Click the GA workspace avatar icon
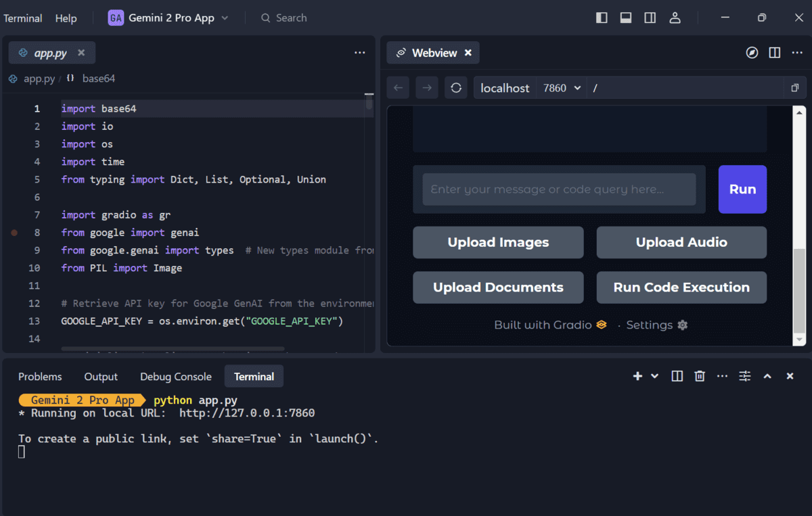 coord(116,18)
